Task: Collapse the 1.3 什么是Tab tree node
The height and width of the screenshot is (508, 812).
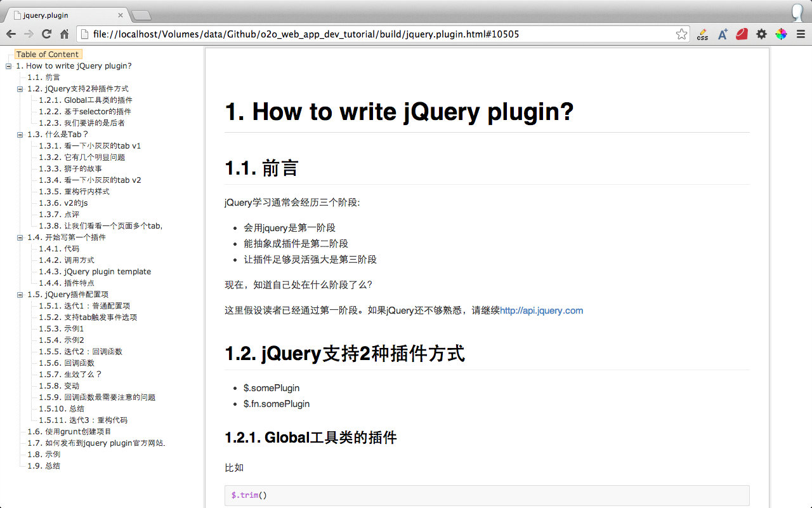Action: pyautogui.click(x=20, y=135)
